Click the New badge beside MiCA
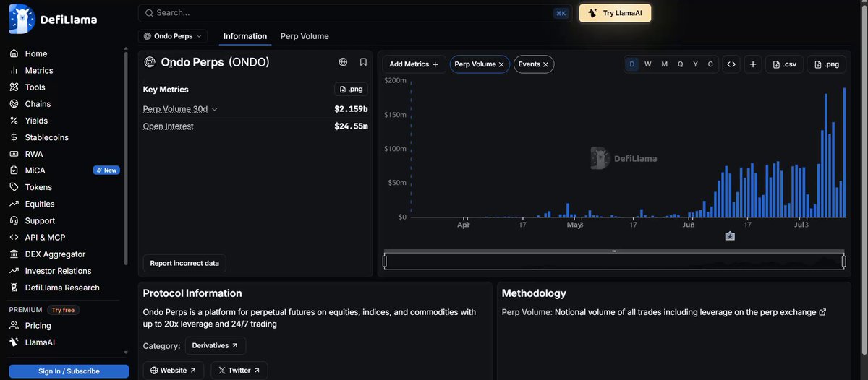This screenshot has height=380, width=868. point(106,170)
